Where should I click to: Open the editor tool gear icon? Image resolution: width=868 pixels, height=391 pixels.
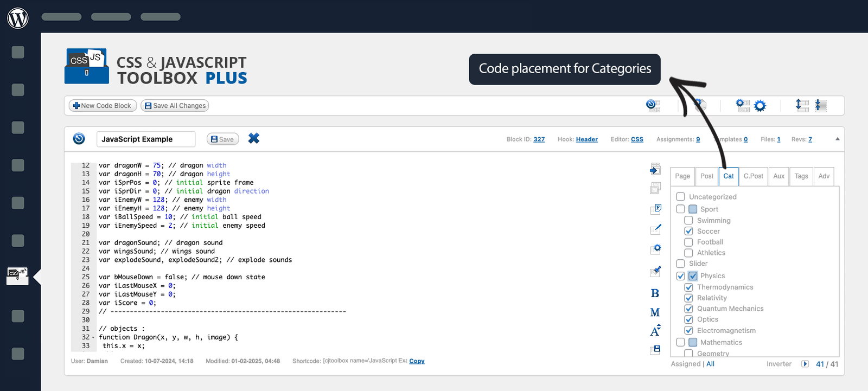(x=655, y=249)
